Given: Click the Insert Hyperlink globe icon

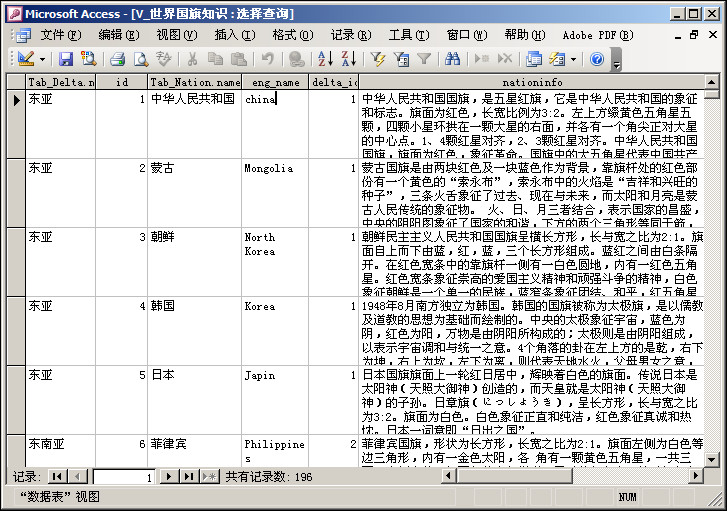Looking at the screenshot, I should (297, 59).
